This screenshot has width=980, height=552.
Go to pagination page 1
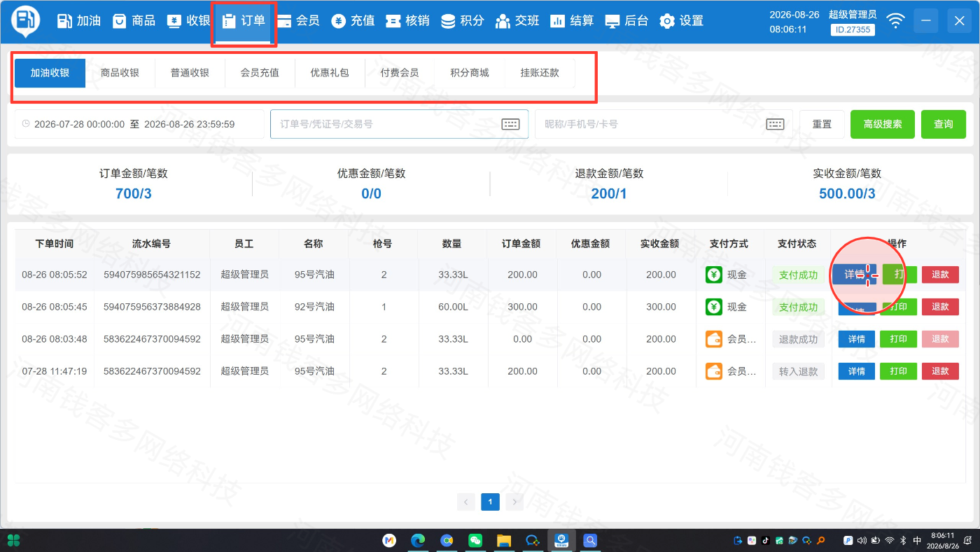click(490, 502)
